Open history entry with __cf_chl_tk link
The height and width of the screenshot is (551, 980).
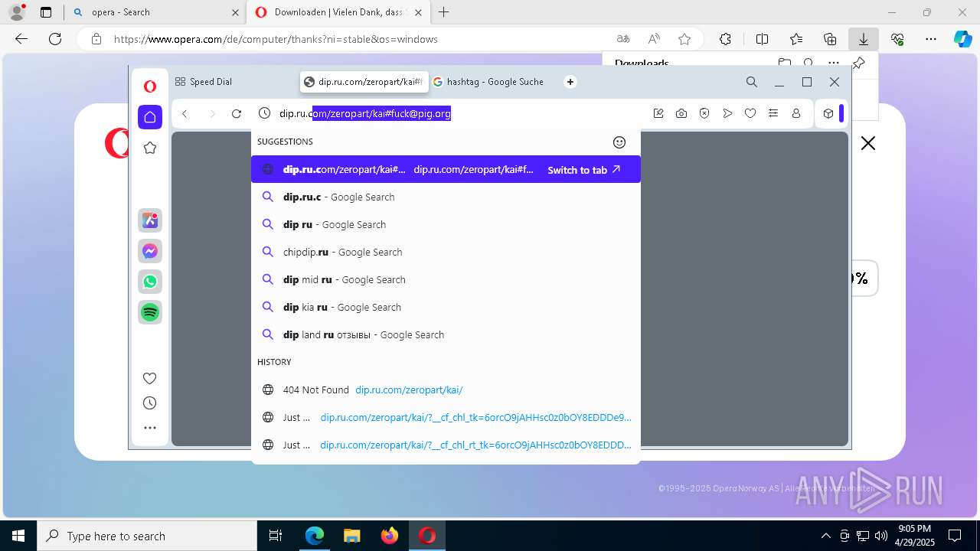pos(446,417)
